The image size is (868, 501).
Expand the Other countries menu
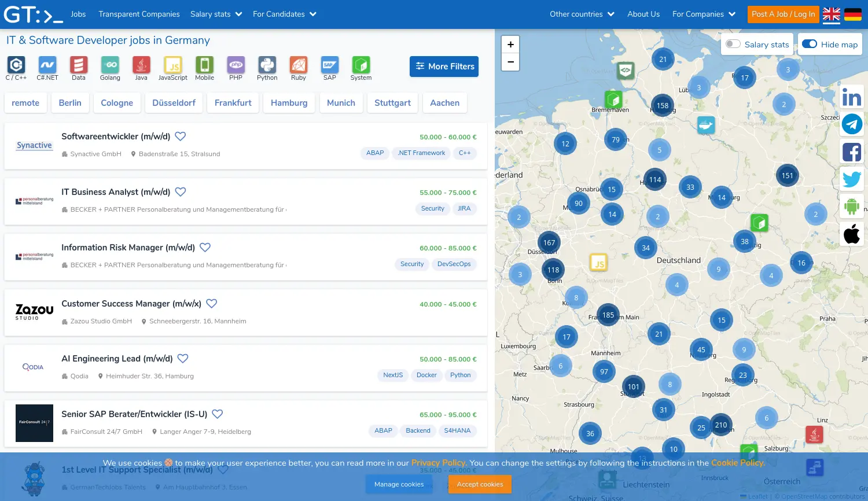point(582,14)
